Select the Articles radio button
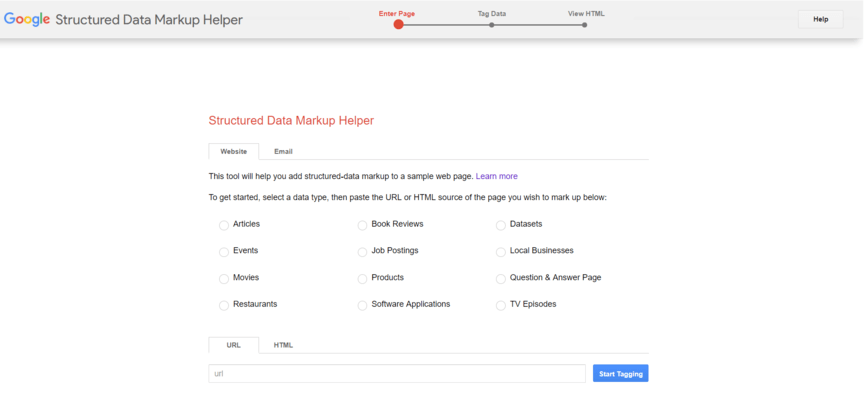The width and height of the screenshot is (864, 413). tap(224, 225)
